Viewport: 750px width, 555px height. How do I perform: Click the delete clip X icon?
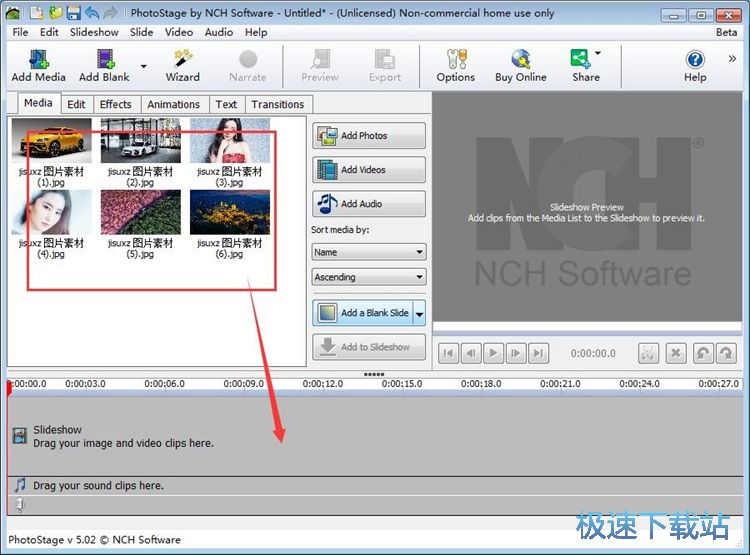676,354
